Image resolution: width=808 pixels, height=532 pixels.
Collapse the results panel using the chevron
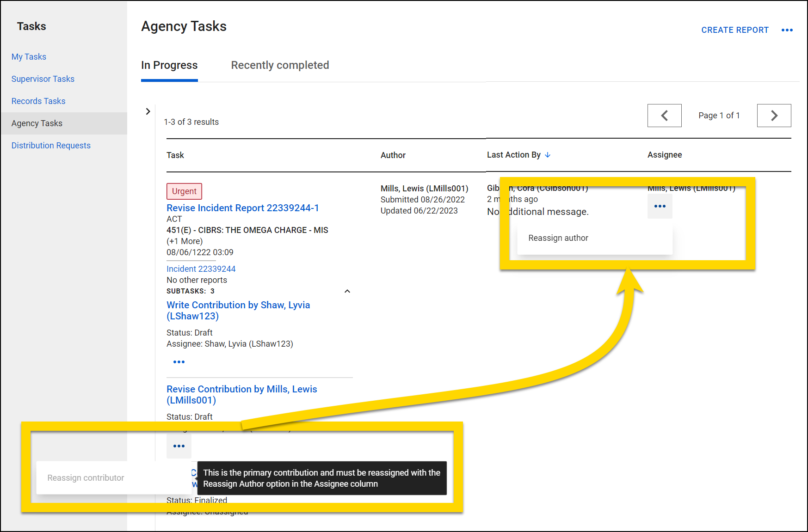tap(148, 111)
